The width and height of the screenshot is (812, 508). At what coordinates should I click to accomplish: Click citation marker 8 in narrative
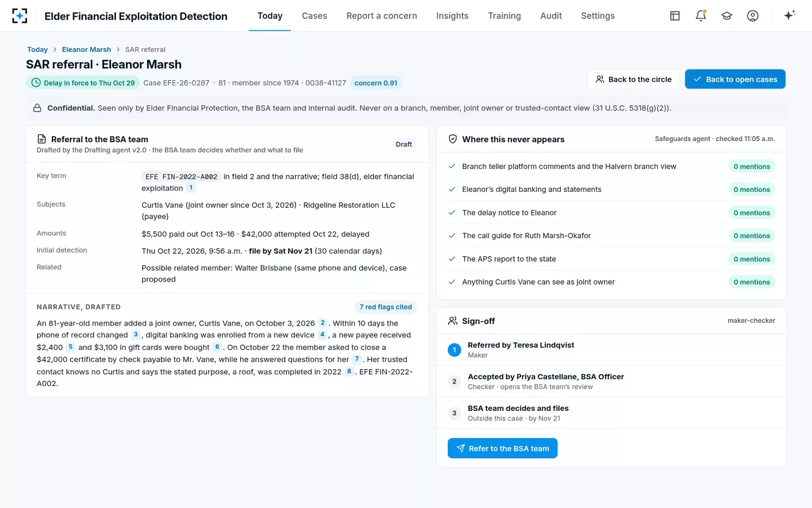pyautogui.click(x=349, y=371)
